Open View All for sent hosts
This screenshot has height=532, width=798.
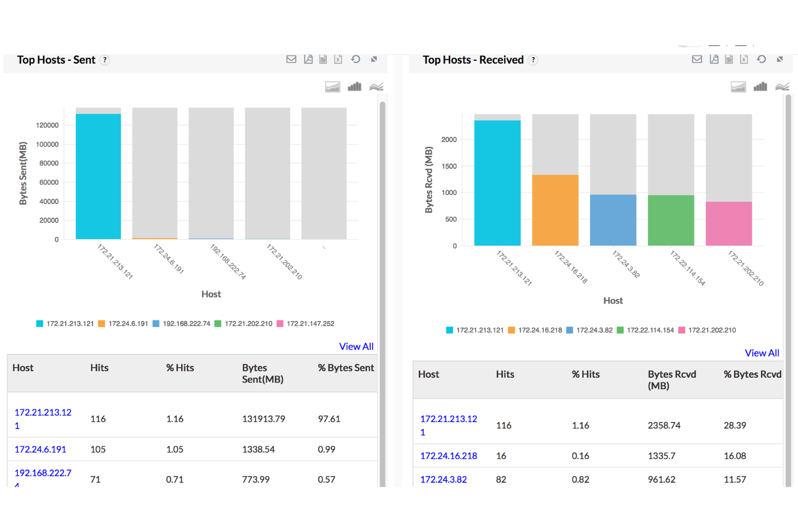coord(356,346)
